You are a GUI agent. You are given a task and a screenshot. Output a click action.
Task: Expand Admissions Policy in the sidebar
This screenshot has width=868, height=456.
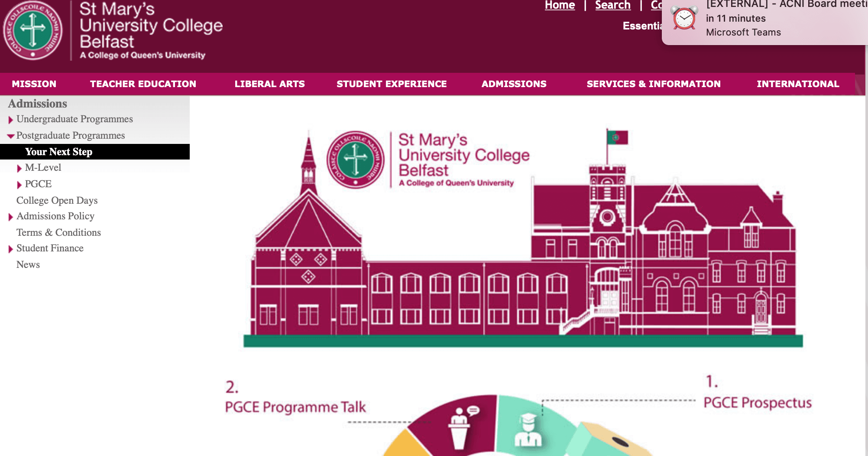coord(10,217)
